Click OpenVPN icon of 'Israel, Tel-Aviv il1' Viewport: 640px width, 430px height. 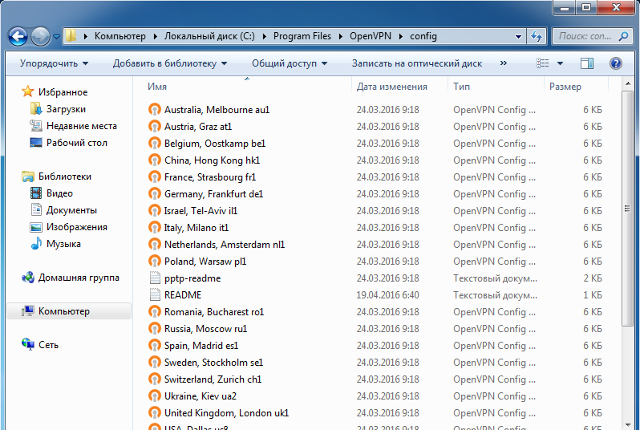click(154, 211)
